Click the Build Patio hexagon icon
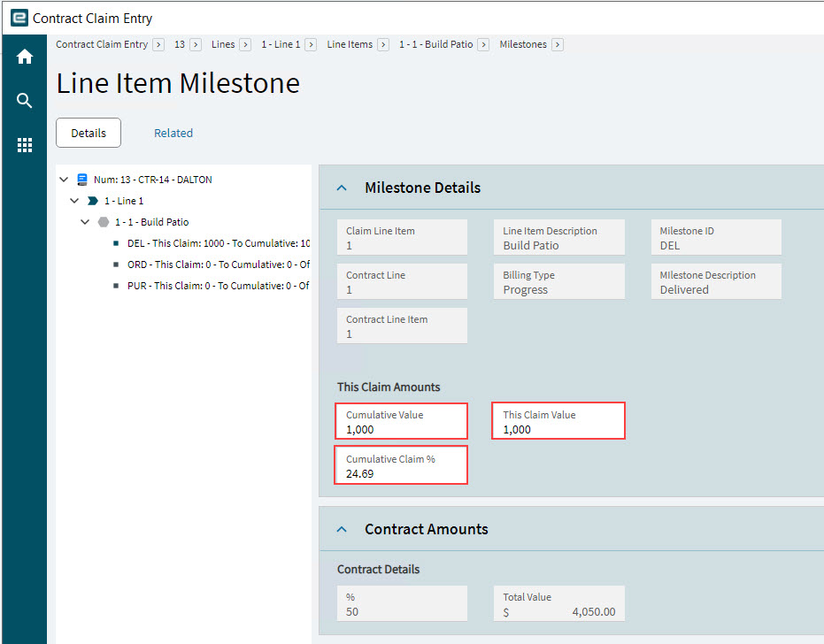Viewport: 824px width, 644px height. (x=104, y=222)
